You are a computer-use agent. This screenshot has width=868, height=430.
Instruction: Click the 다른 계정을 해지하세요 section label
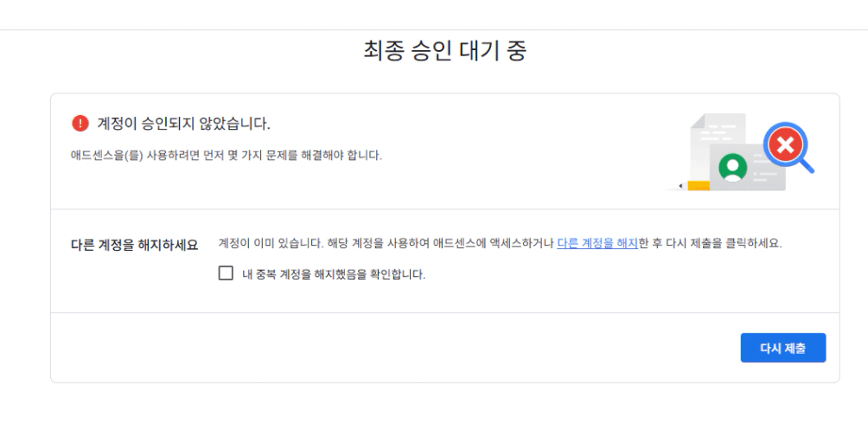(x=134, y=245)
